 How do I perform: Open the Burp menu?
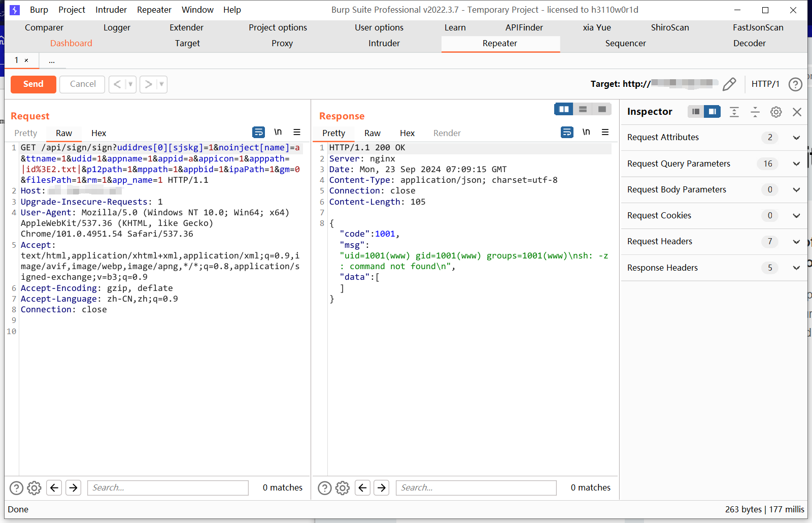39,10
